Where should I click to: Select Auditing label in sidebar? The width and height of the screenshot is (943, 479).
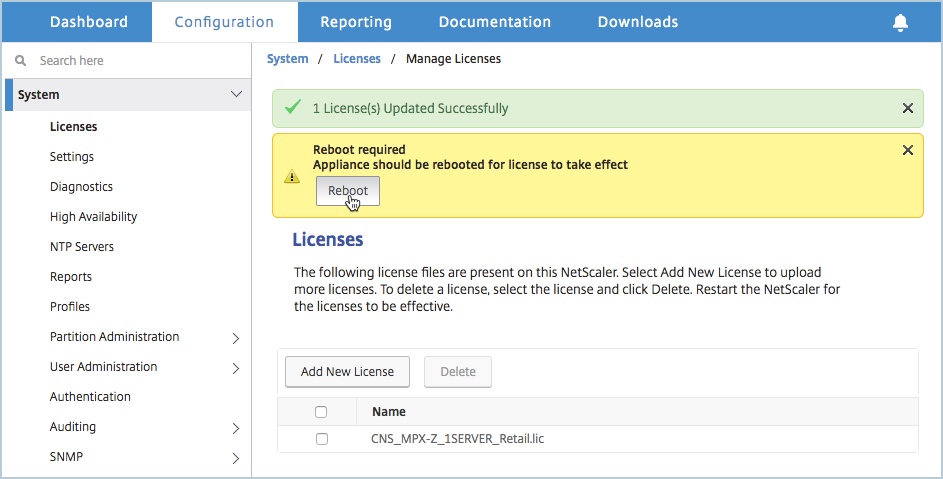tap(73, 427)
